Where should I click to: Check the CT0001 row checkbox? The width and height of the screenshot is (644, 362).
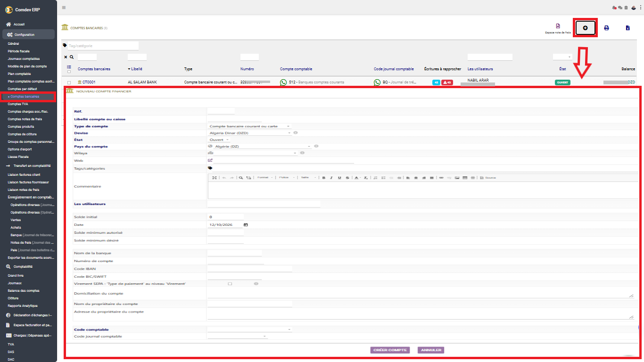click(69, 82)
